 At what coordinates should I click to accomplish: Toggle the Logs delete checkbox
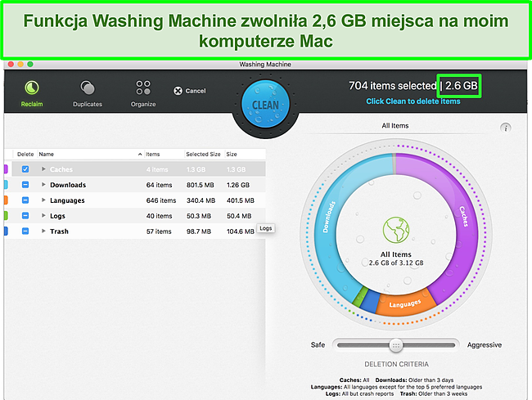25,216
